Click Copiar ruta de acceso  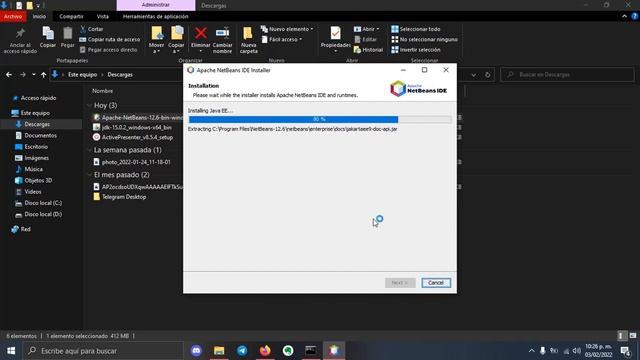pos(110,40)
